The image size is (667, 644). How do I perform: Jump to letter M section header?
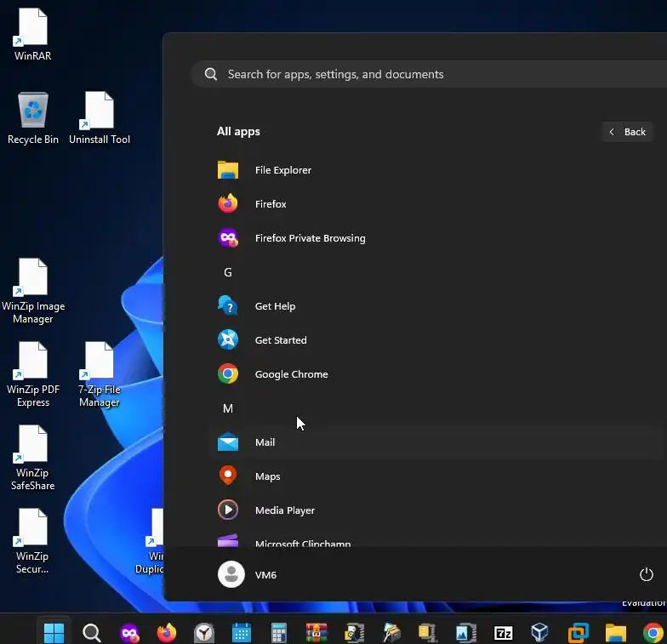coord(228,408)
